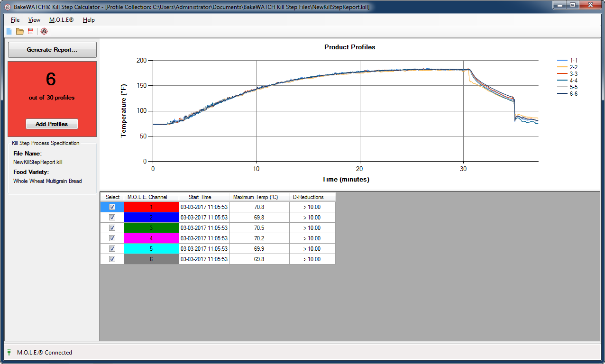The width and height of the screenshot is (605, 364).
Task: Click the red target M.O.L.E. toolbar icon
Action: click(44, 31)
